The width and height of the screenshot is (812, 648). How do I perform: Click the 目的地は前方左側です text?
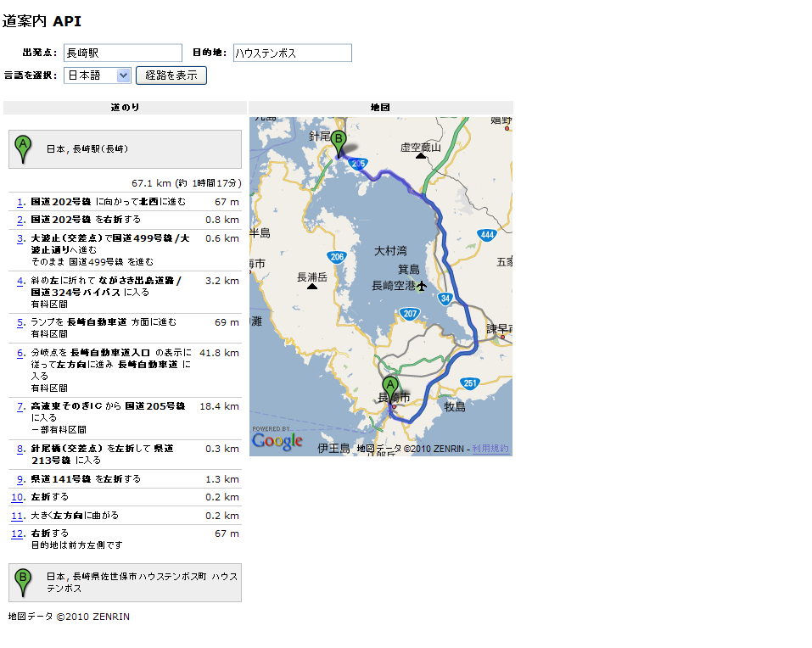pyautogui.click(x=76, y=545)
